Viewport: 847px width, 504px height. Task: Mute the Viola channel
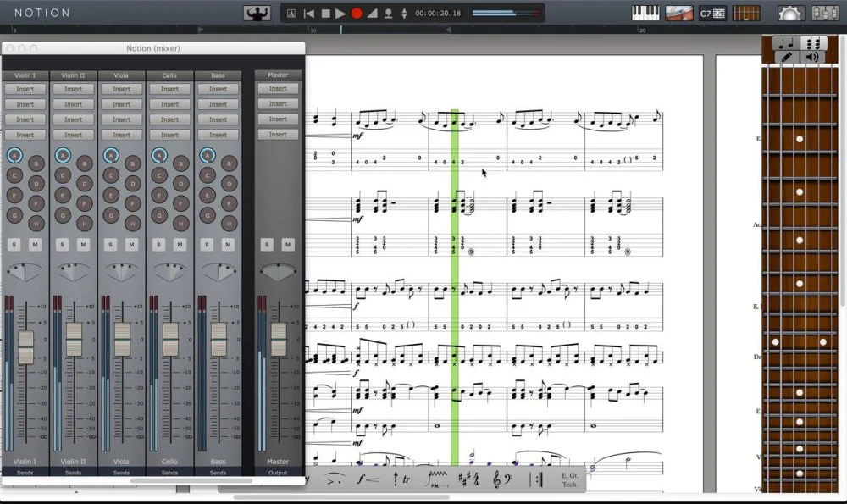[x=131, y=245]
